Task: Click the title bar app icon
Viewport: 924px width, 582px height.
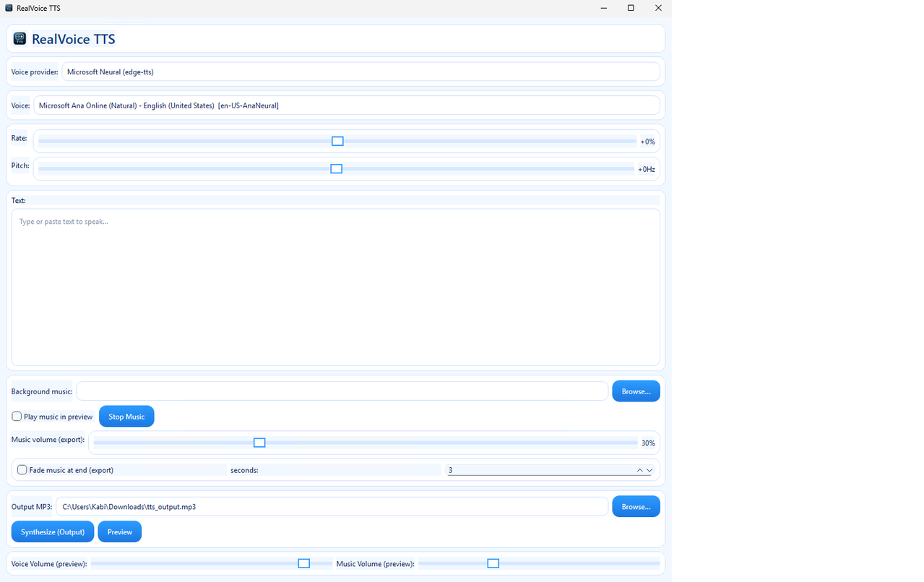Action: pyautogui.click(x=9, y=8)
